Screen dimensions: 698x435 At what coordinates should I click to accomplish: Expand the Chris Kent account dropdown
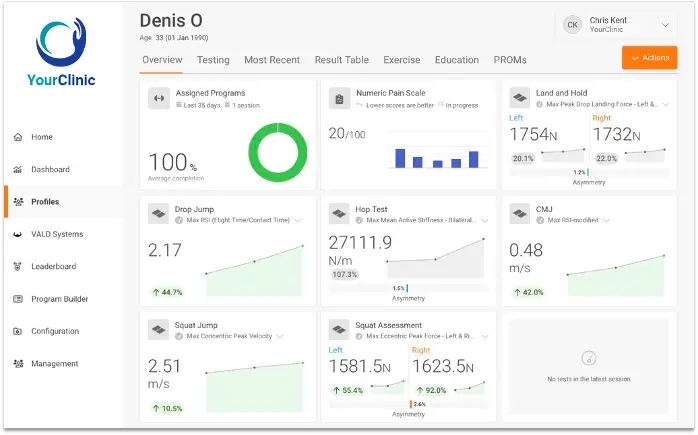666,25
